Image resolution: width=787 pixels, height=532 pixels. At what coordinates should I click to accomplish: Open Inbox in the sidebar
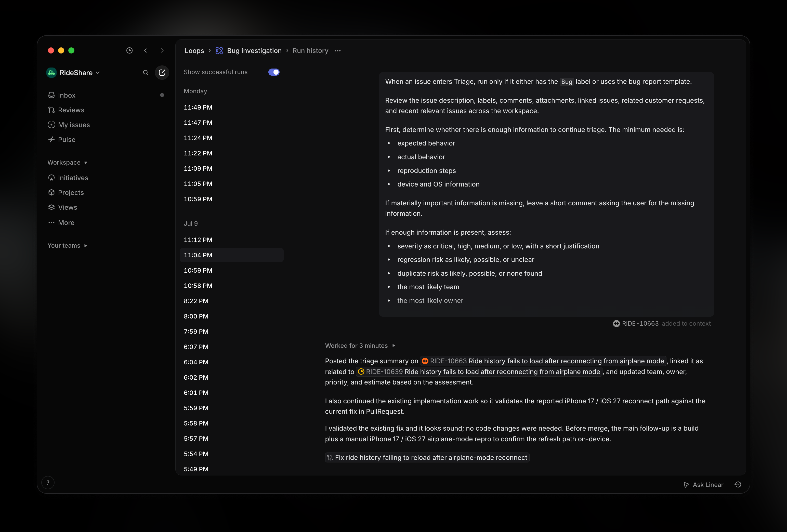pos(106,95)
